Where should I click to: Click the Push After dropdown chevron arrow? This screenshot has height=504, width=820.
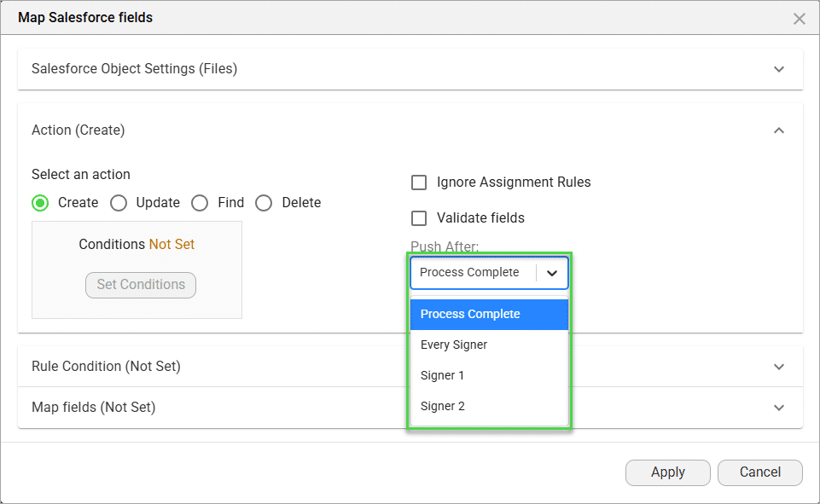tap(553, 272)
